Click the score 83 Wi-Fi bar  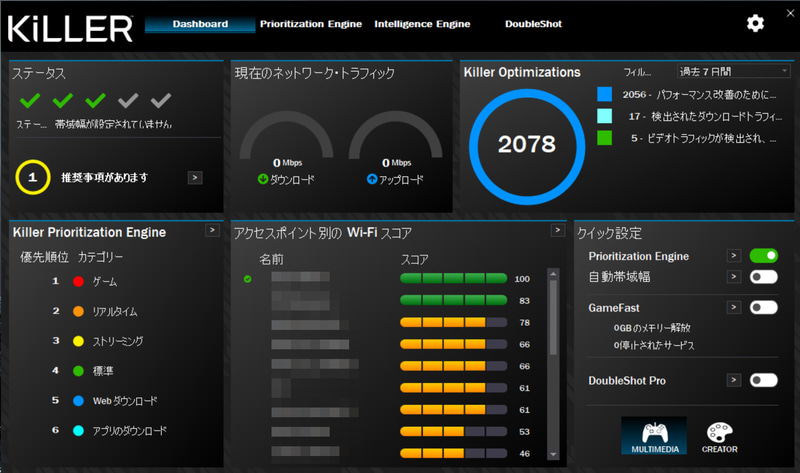coord(454,301)
